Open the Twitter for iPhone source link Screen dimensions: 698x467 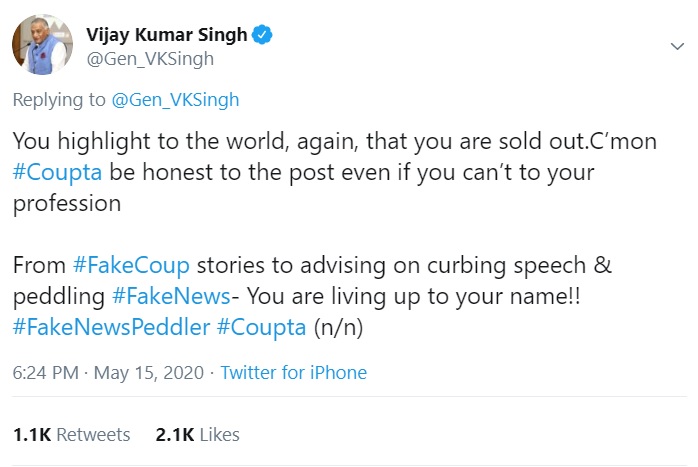293,373
